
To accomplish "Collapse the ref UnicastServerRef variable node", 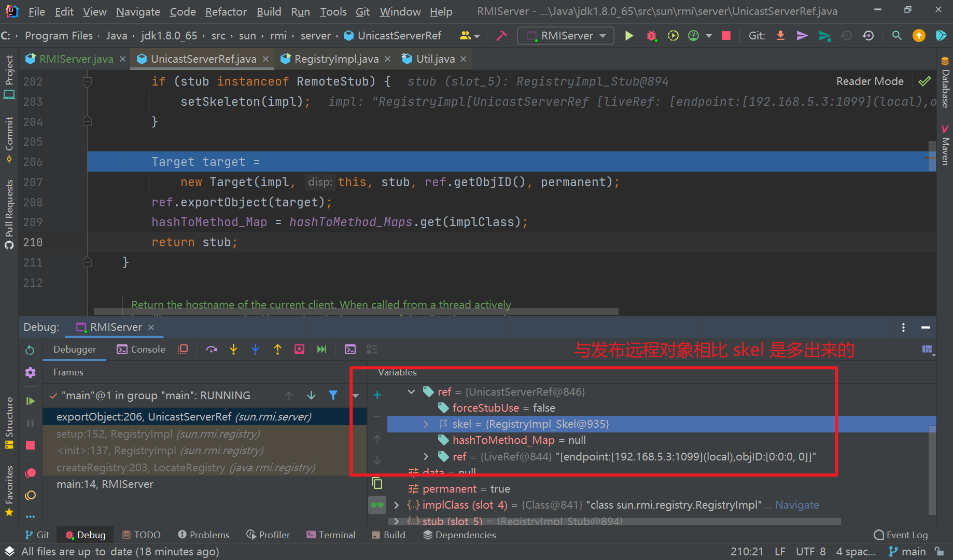I will pos(411,391).
